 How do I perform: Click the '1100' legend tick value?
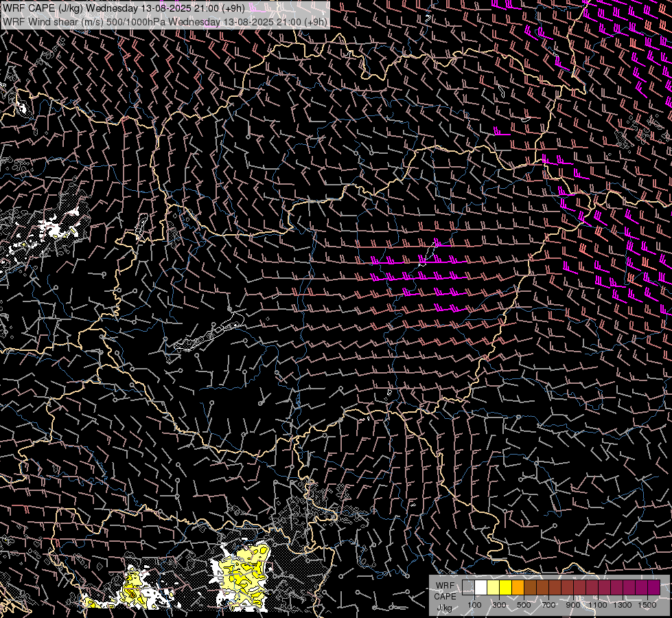(x=597, y=605)
